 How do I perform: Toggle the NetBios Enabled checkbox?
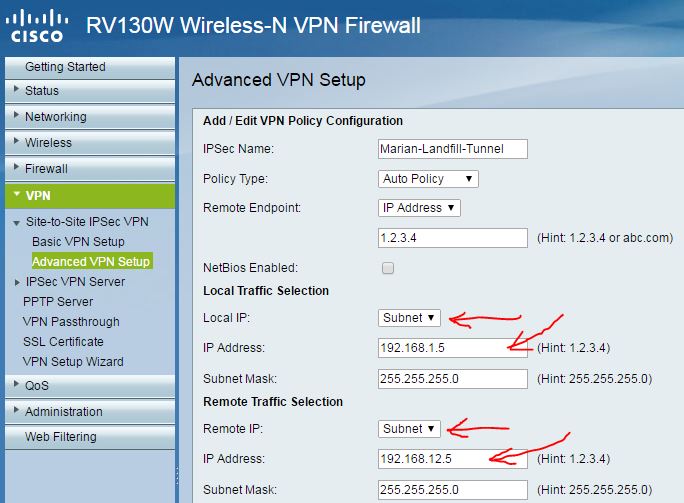click(388, 268)
